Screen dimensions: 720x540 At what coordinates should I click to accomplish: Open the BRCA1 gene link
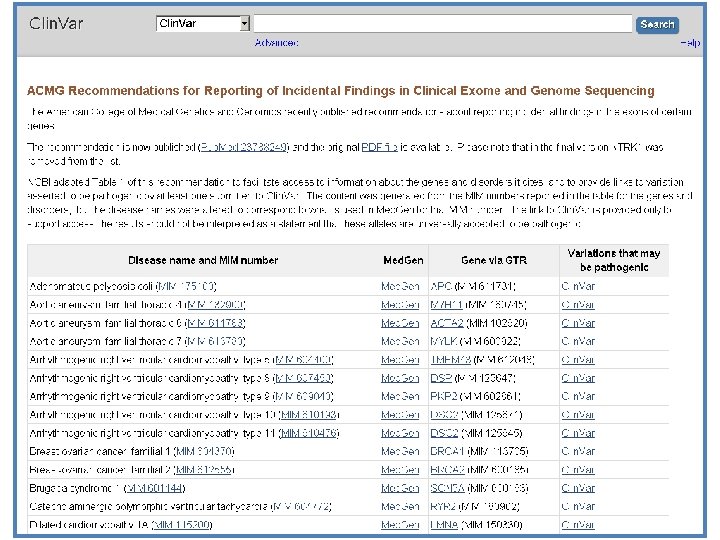point(447,452)
